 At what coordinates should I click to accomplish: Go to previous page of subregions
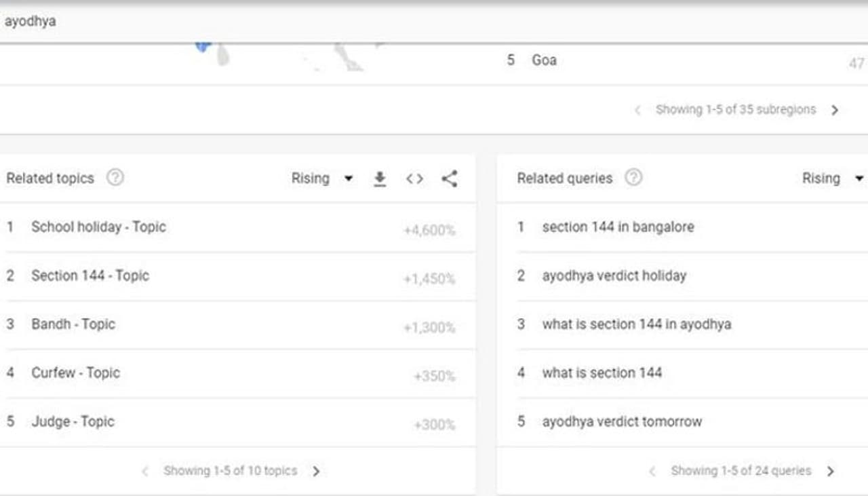click(x=637, y=110)
